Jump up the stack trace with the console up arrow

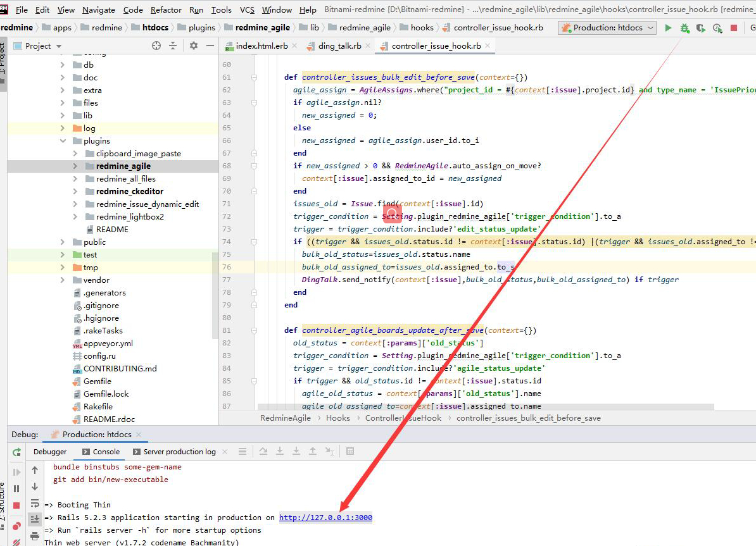coord(35,470)
